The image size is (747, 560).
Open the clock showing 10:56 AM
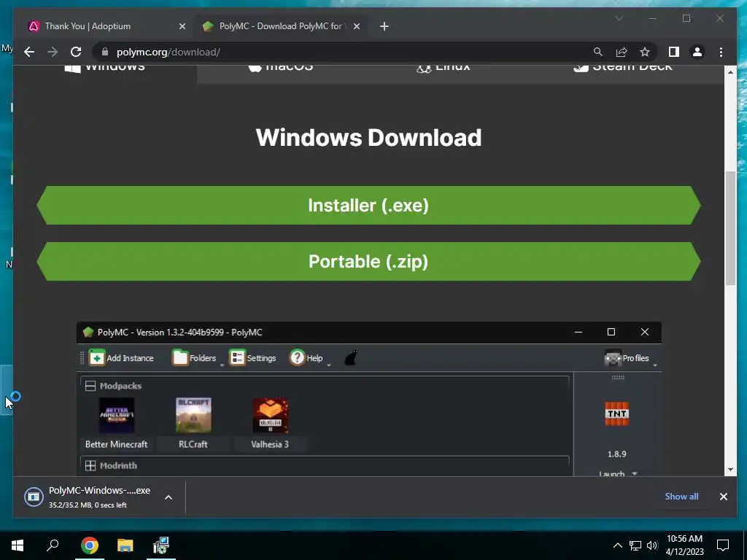coord(684,545)
